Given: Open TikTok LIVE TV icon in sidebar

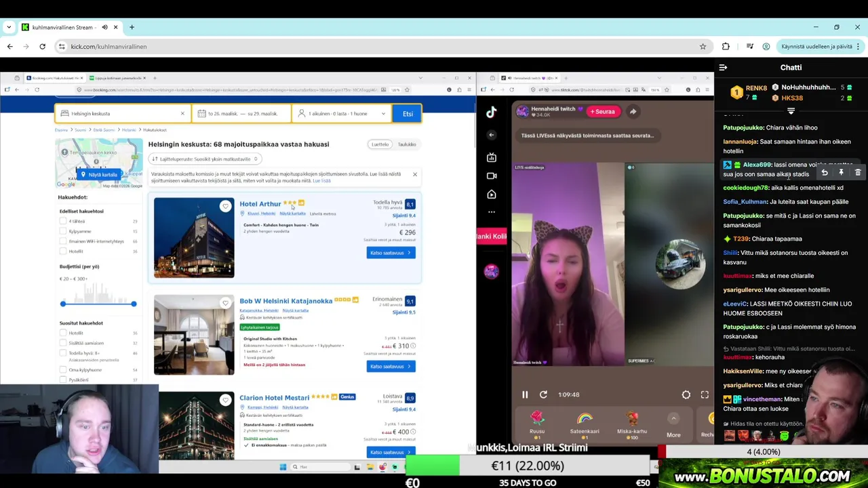Looking at the screenshot, I should click(x=492, y=157).
